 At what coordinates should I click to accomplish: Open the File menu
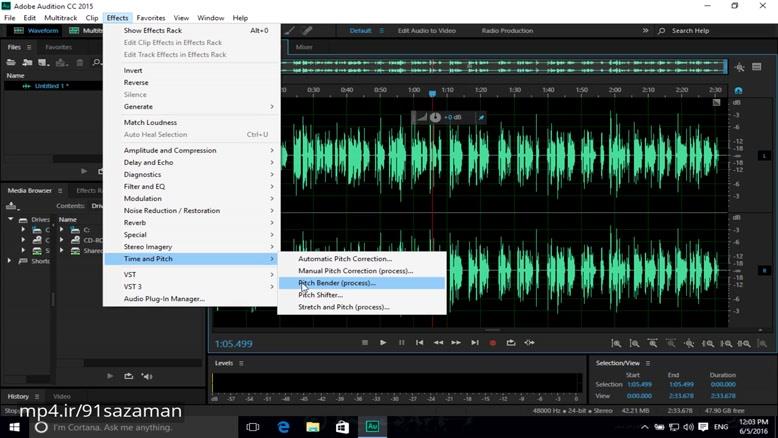coord(9,18)
